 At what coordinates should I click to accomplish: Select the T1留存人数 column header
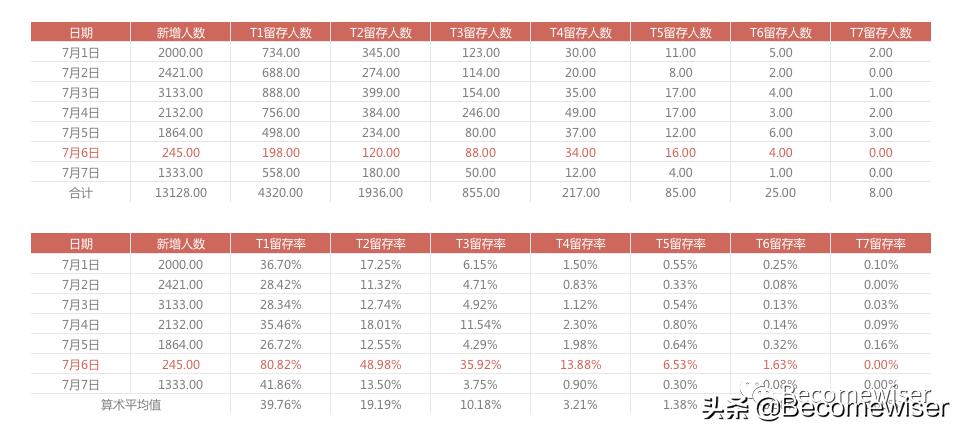pyautogui.click(x=280, y=32)
